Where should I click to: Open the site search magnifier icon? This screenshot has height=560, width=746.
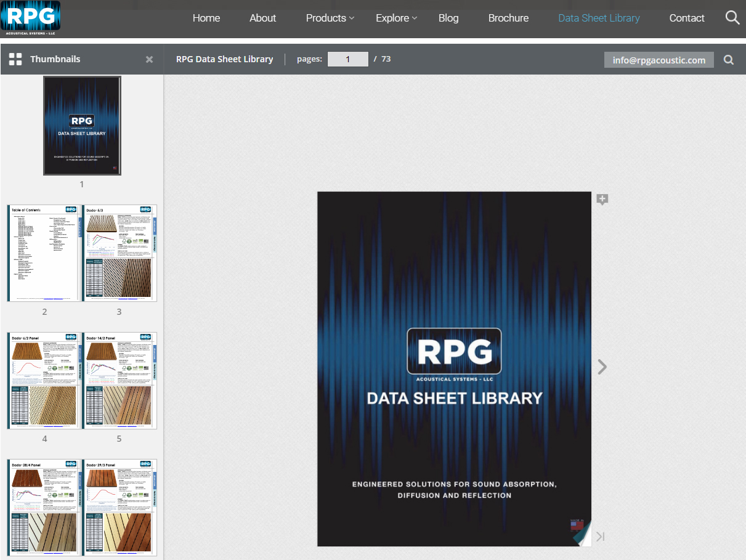click(x=732, y=18)
